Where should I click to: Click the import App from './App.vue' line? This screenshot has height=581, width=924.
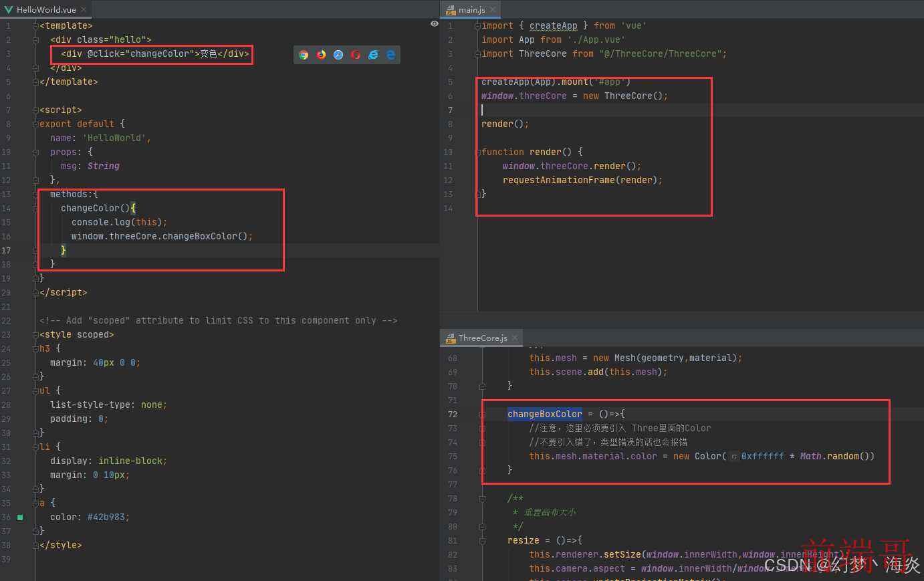point(554,39)
